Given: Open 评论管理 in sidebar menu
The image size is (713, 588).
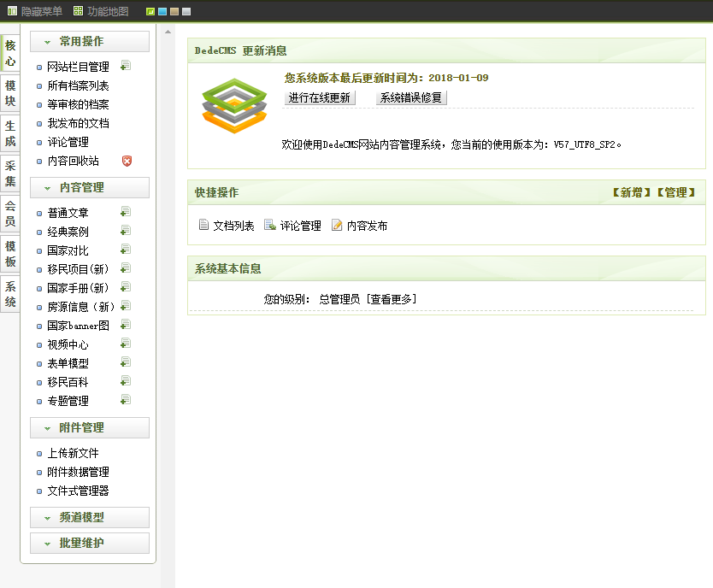Looking at the screenshot, I should coord(68,142).
